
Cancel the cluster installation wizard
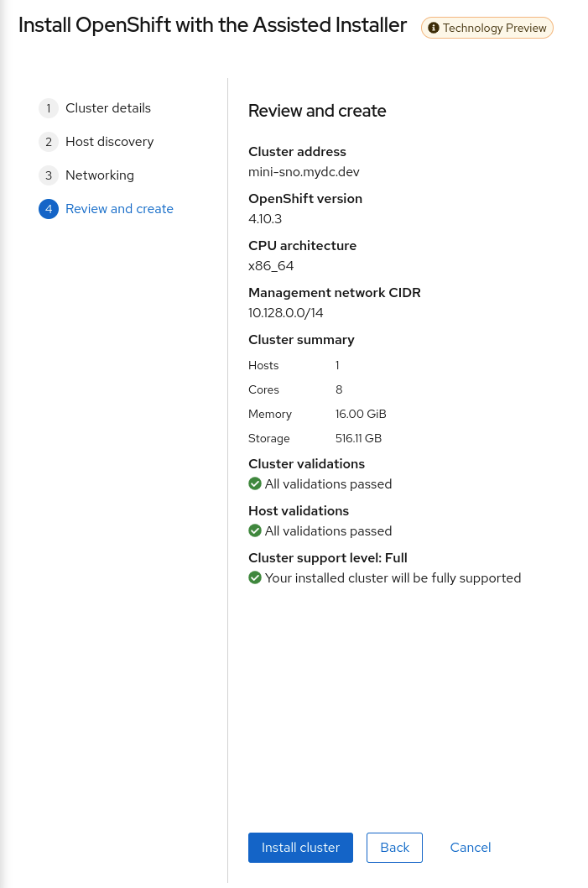[x=471, y=847]
